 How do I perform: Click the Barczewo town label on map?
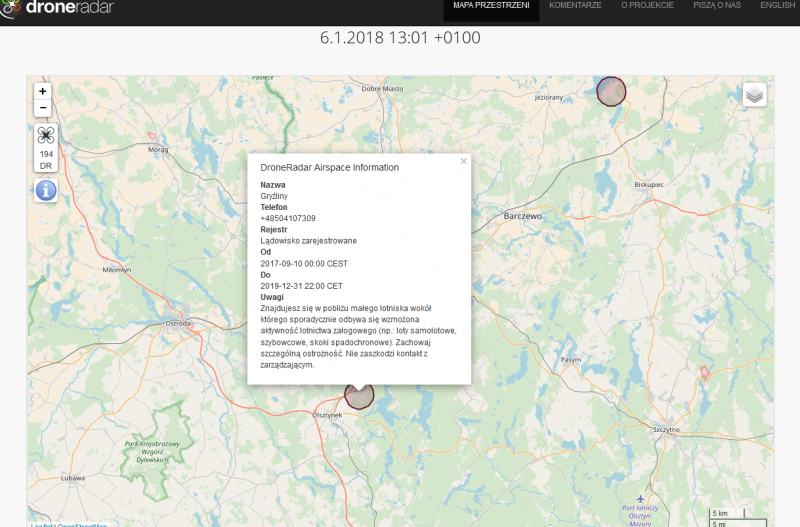523,216
